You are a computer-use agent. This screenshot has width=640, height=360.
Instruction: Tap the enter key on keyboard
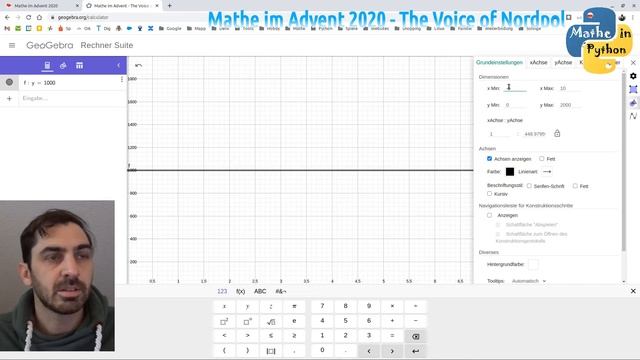click(x=416, y=351)
